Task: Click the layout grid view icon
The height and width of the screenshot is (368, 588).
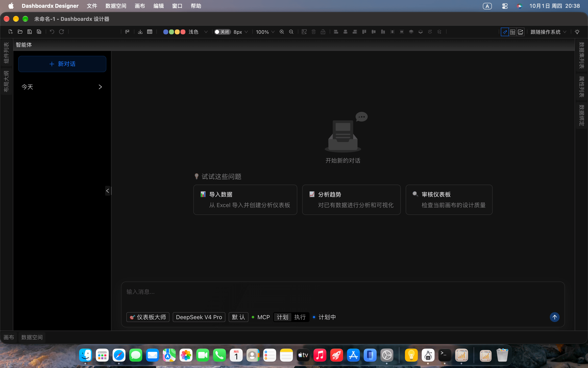Action: click(x=513, y=32)
